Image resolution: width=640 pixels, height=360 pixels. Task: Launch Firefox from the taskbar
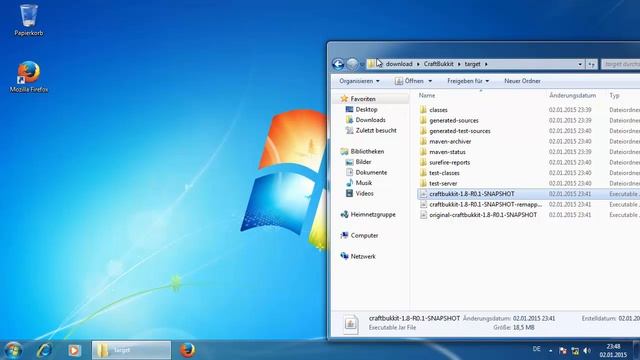click(187, 350)
